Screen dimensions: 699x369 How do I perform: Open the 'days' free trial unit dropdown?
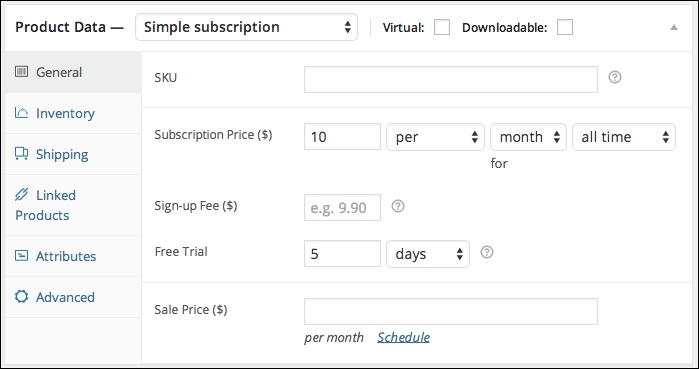click(x=428, y=254)
